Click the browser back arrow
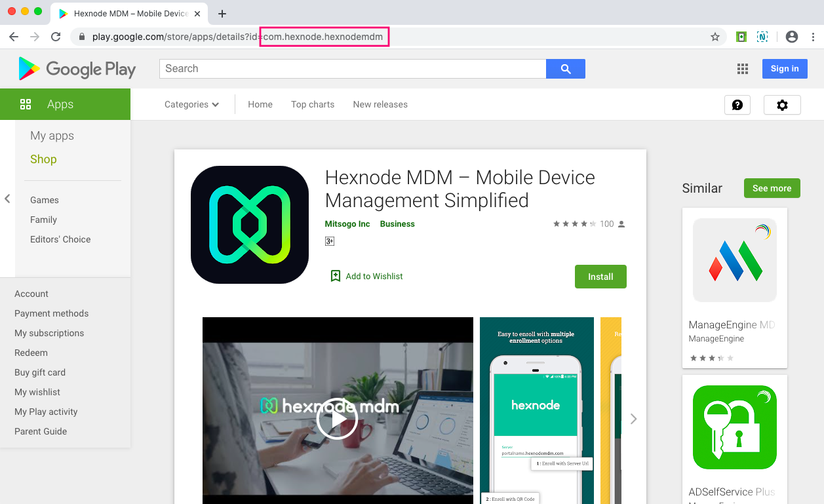 pyautogui.click(x=14, y=37)
